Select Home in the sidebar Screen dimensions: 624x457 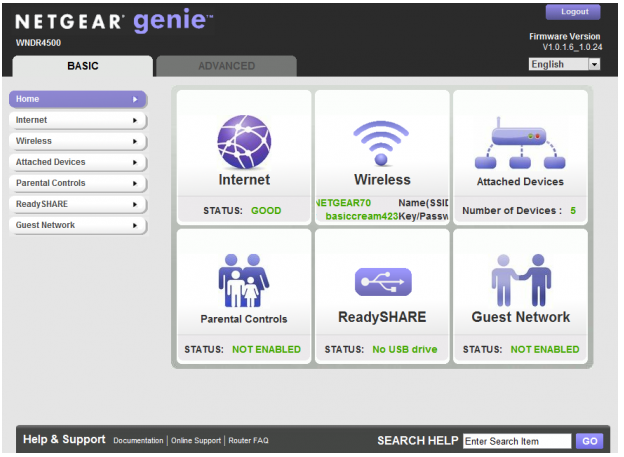pyautogui.click(x=78, y=99)
